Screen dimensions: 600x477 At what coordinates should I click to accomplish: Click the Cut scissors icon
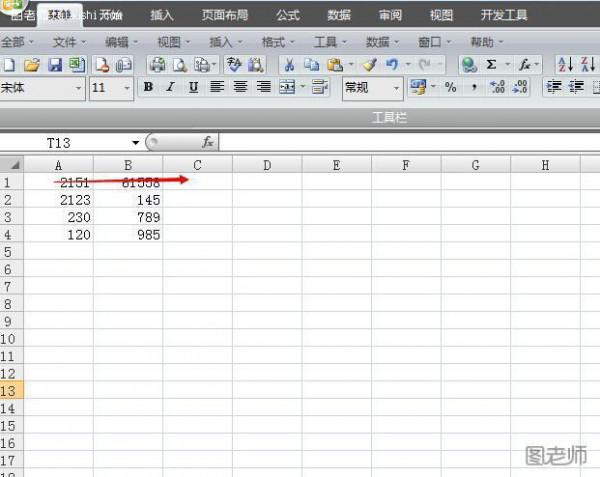point(289,65)
